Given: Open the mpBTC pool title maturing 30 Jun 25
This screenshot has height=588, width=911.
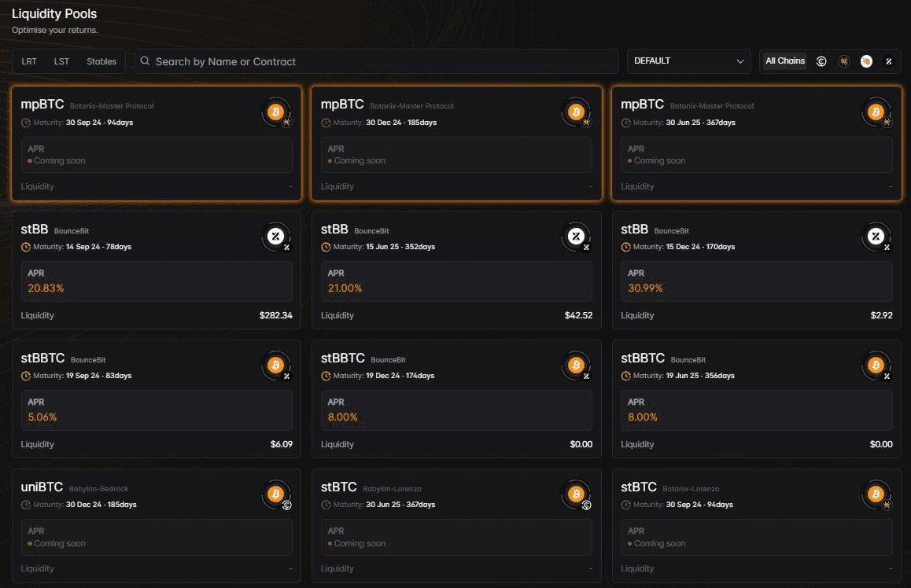Looking at the screenshot, I should (x=642, y=105).
